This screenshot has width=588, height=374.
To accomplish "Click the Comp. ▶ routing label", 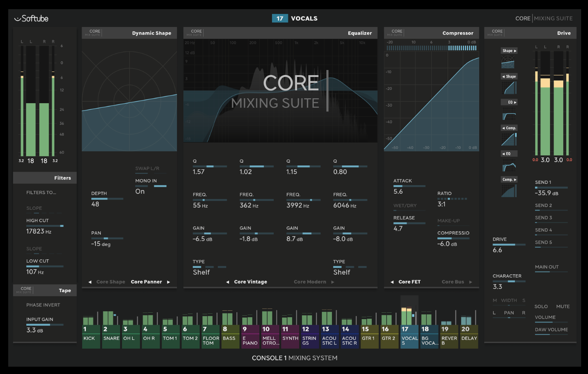I will tap(509, 179).
